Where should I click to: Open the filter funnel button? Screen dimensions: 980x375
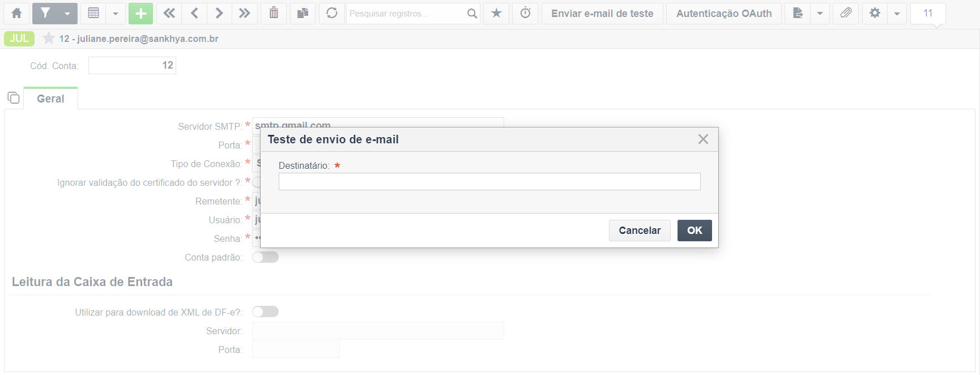coord(45,13)
